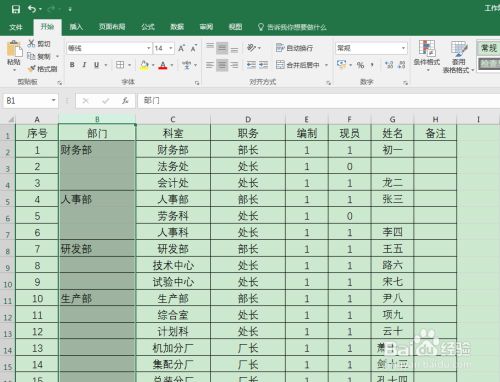500x382 pixels.
Task: Click increase decimal icon
Action: coord(389,65)
